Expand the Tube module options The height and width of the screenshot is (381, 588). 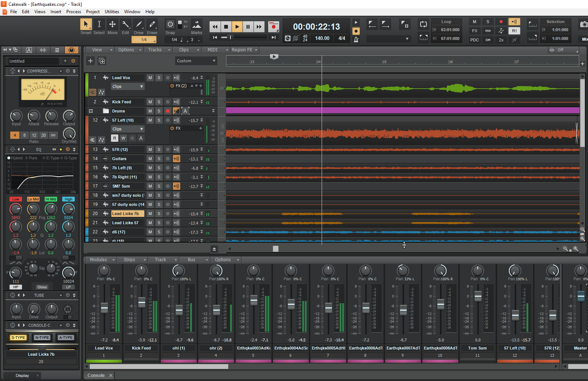(x=74, y=295)
